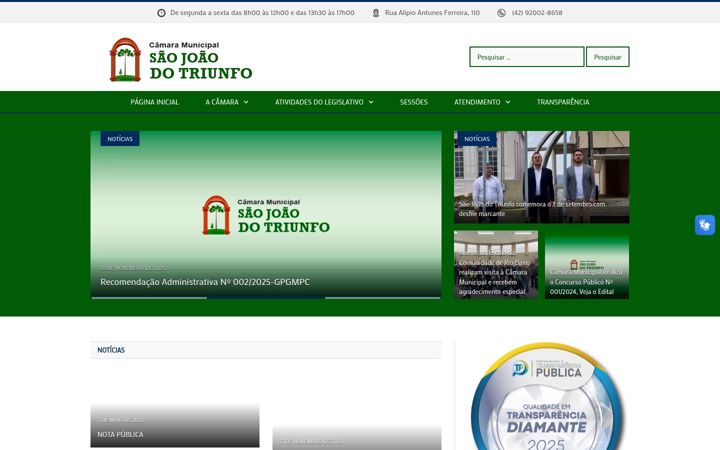Open the NOTA PÚBLICA news card

pyautogui.click(x=175, y=425)
